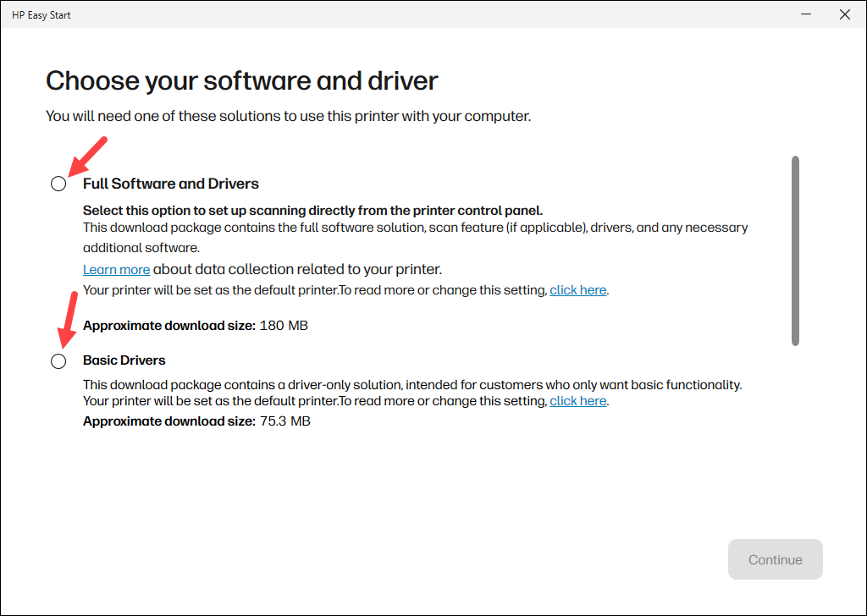This screenshot has height=616, width=867.
Task: Click the Continue button
Action: coord(776,559)
